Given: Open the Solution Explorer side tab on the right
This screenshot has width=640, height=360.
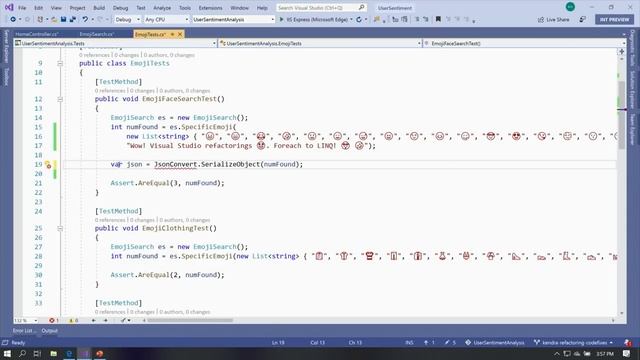Looking at the screenshot, I should [x=632, y=90].
